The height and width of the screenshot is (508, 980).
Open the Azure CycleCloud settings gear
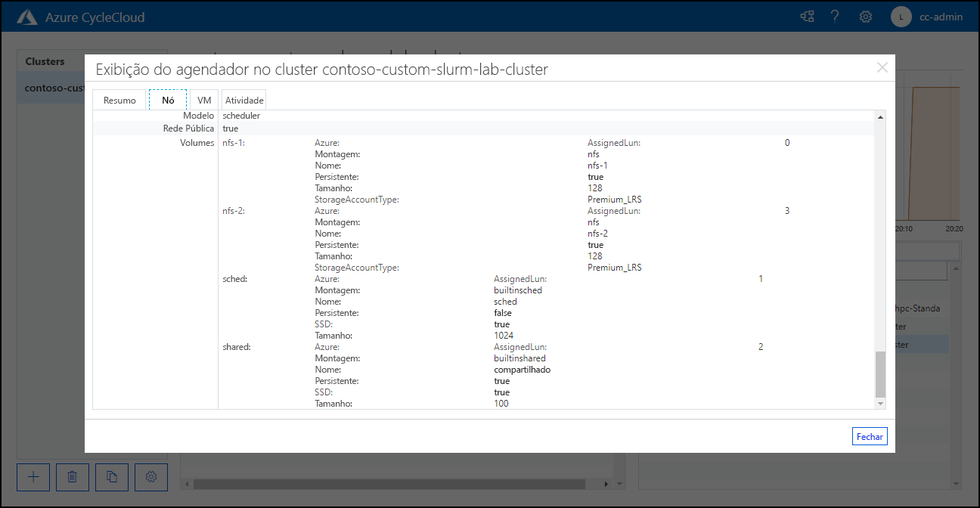(865, 16)
